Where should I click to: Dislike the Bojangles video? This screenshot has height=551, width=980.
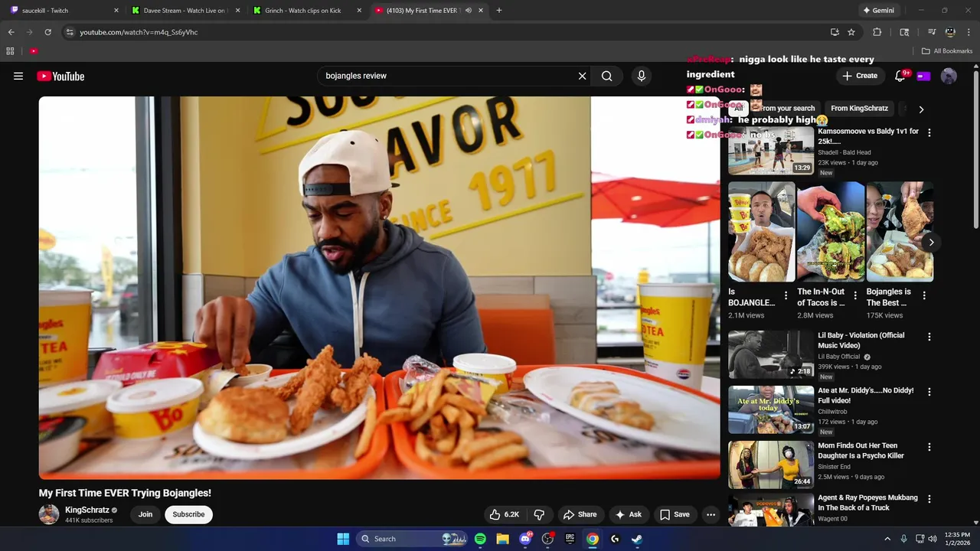point(539,514)
